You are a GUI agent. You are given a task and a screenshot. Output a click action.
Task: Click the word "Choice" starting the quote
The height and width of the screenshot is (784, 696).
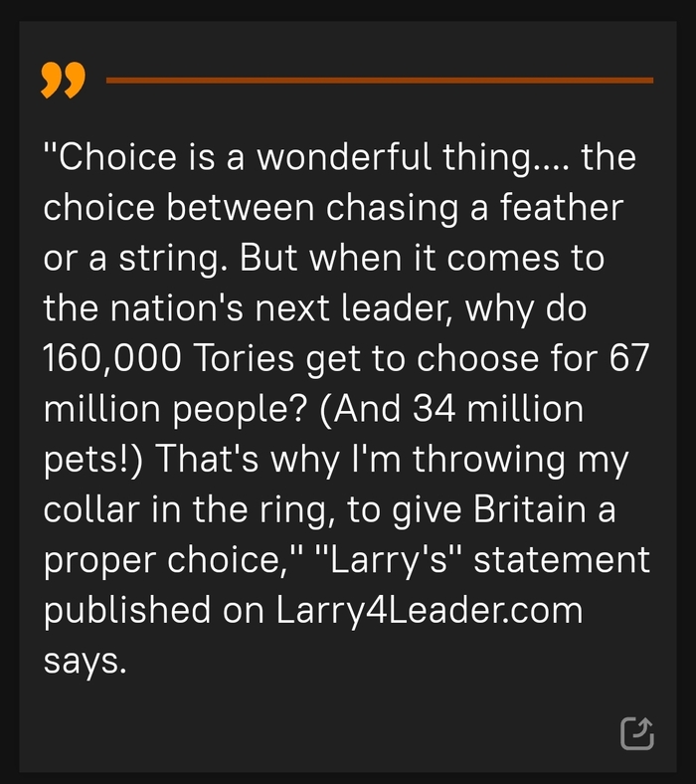pyautogui.click(x=99, y=157)
